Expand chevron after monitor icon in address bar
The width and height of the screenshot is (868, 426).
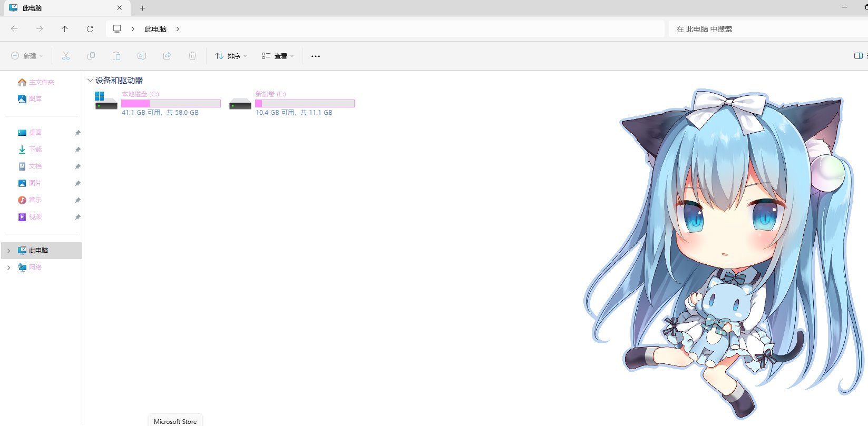point(133,29)
